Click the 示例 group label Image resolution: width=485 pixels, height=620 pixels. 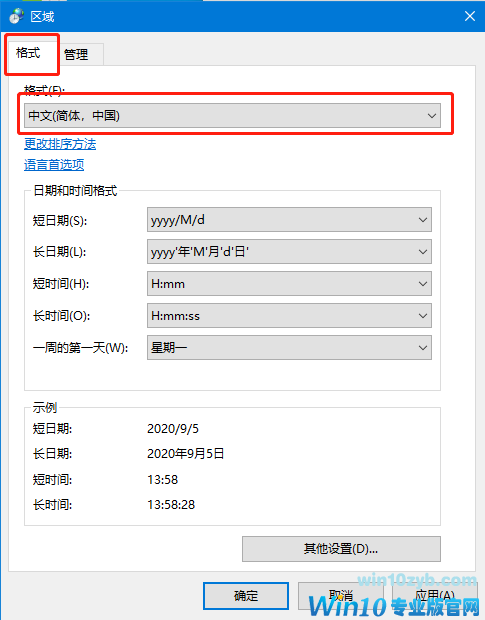coord(45,407)
